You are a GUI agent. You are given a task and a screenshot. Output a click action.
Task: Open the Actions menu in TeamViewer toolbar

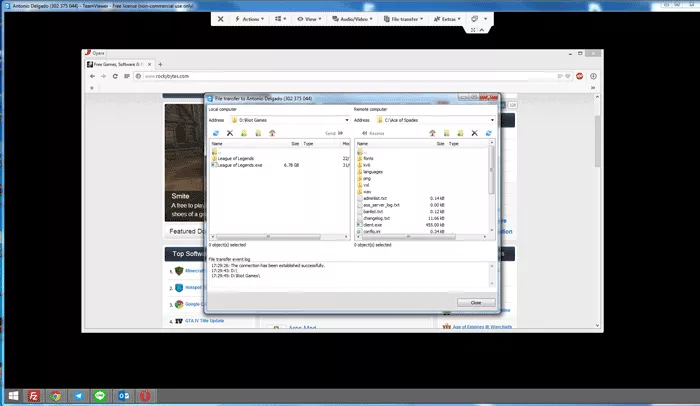250,19
